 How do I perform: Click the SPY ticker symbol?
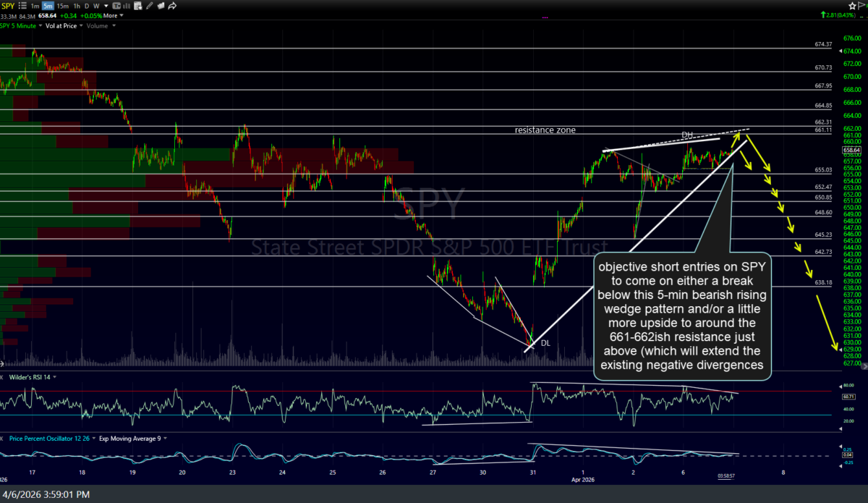[9, 6]
